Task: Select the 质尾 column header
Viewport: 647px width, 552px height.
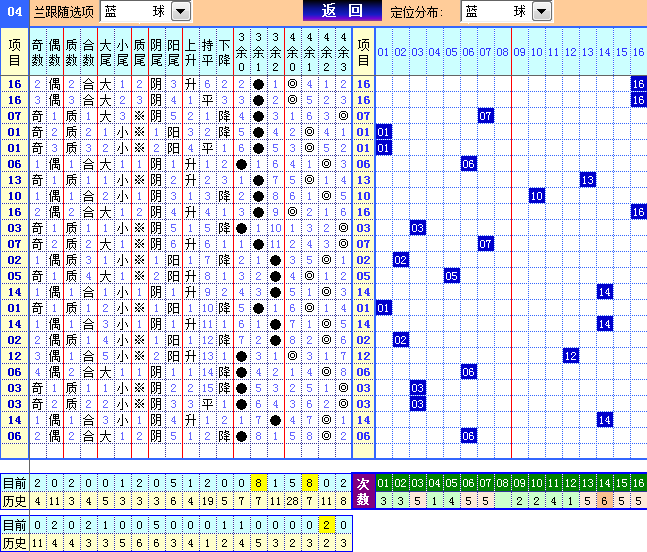Action: (x=139, y=52)
